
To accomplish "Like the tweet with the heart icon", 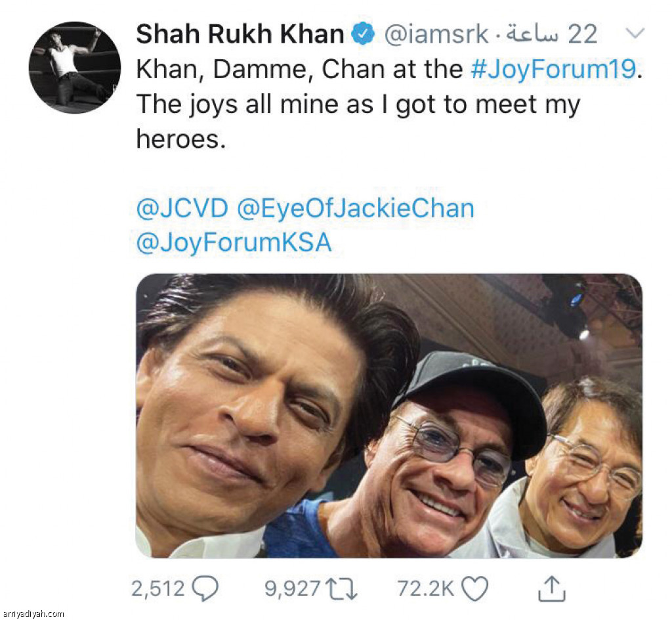I will [474, 589].
